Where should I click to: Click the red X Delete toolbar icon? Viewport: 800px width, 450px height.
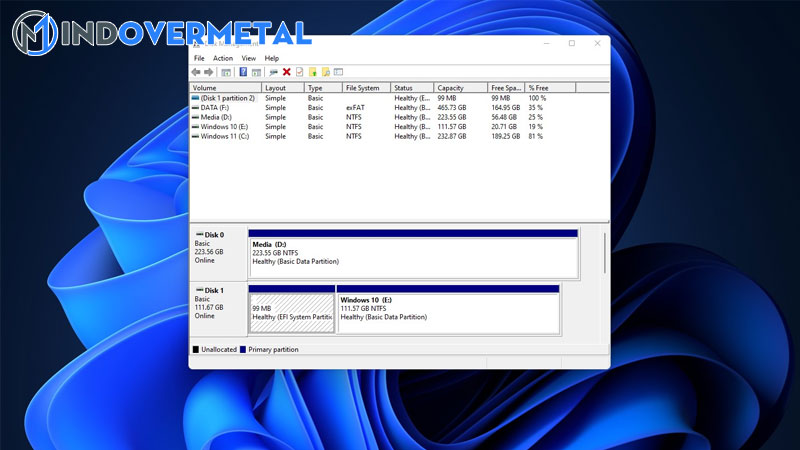tap(287, 72)
